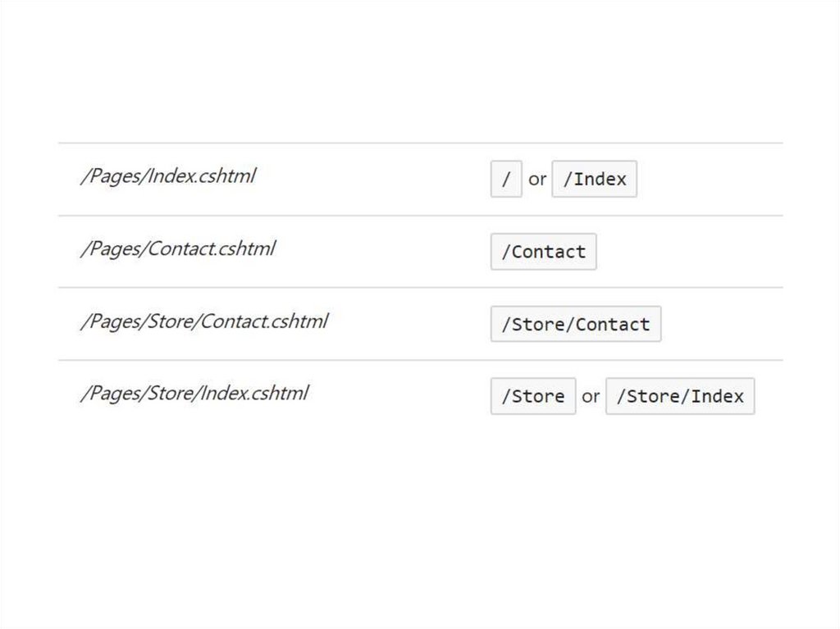840x629 pixels.
Task: Click the top border line of the table
Action: click(x=420, y=144)
